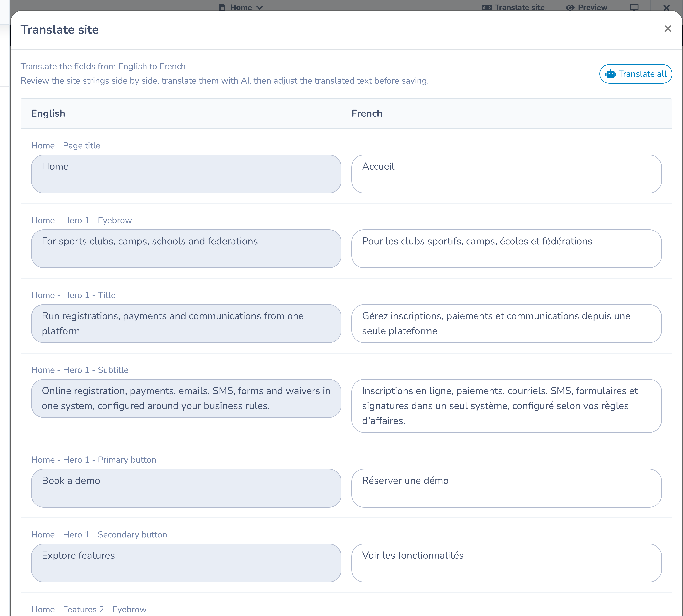
Task: Click the translate language icon in top bar
Action: point(487,7)
